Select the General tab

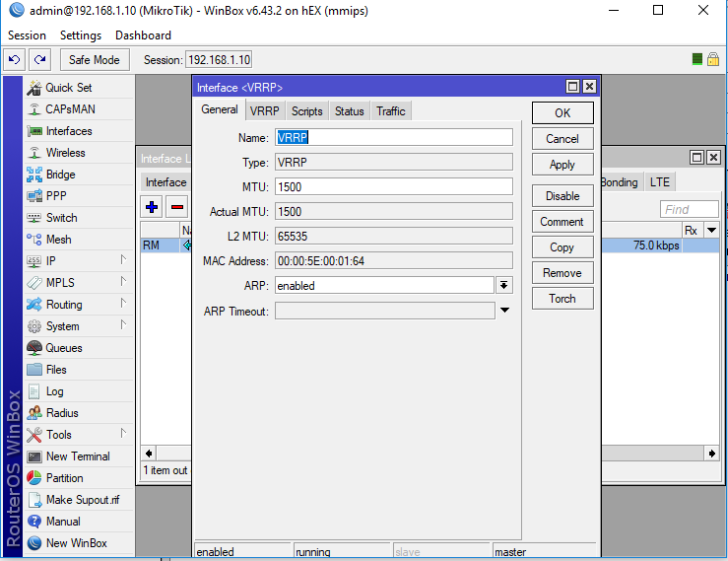pos(220,109)
